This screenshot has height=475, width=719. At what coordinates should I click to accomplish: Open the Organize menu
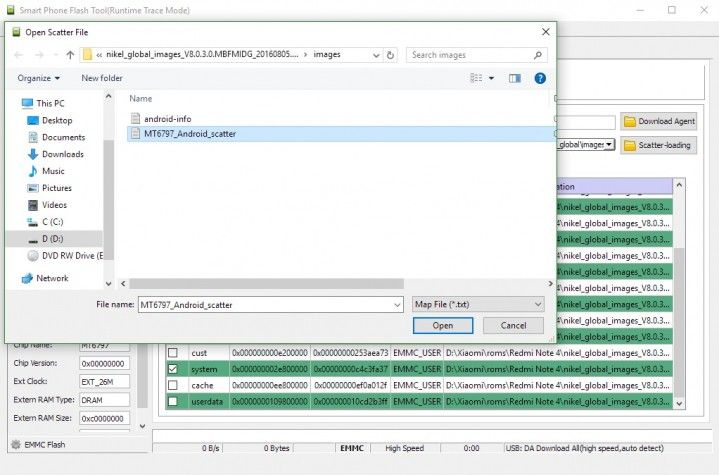pyautogui.click(x=39, y=78)
